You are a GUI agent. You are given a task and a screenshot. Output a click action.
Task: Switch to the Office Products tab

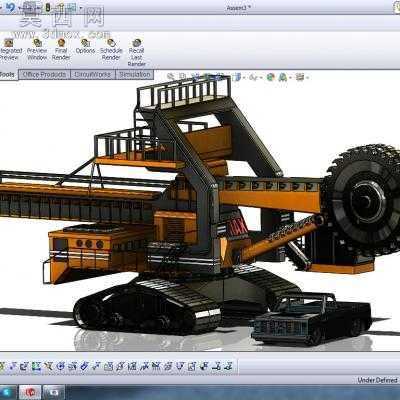click(x=44, y=74)
